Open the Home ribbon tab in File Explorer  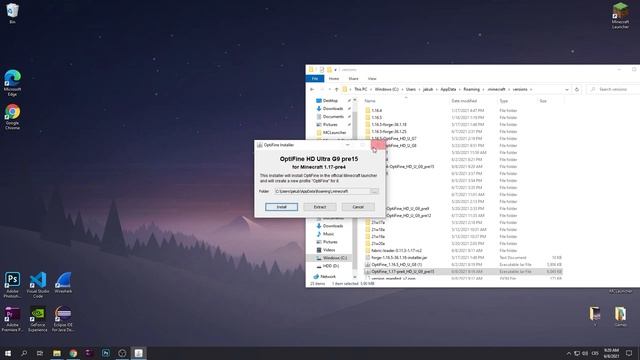coord(334,78)
